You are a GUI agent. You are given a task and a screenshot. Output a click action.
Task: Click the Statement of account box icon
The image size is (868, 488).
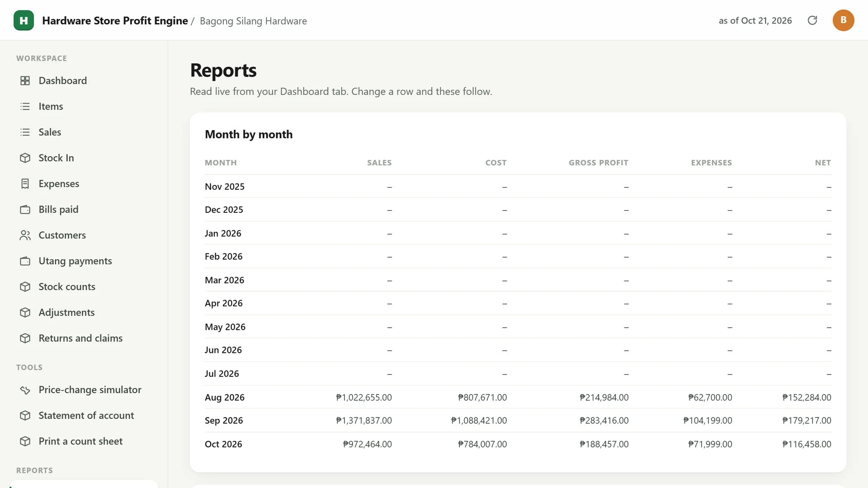[x=25, y=415]
